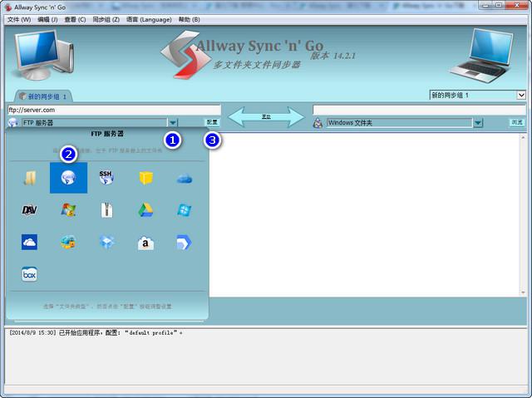The image size is (532, 398).
Task: Click the 配置 button beside FTP dropdown
Action: (212, 122)
